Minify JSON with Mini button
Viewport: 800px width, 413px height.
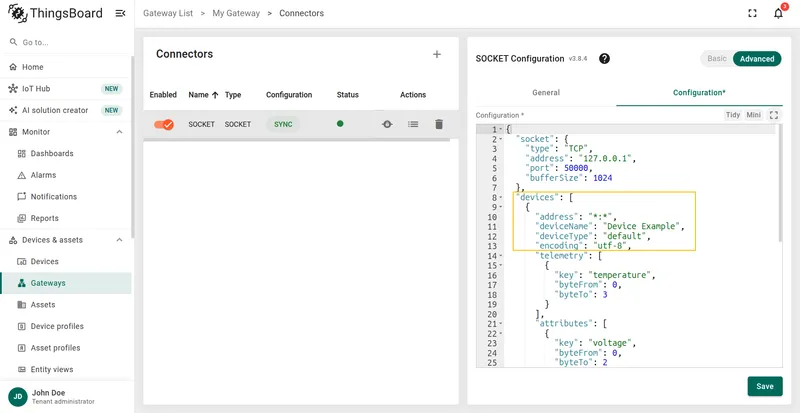(754, 115)
